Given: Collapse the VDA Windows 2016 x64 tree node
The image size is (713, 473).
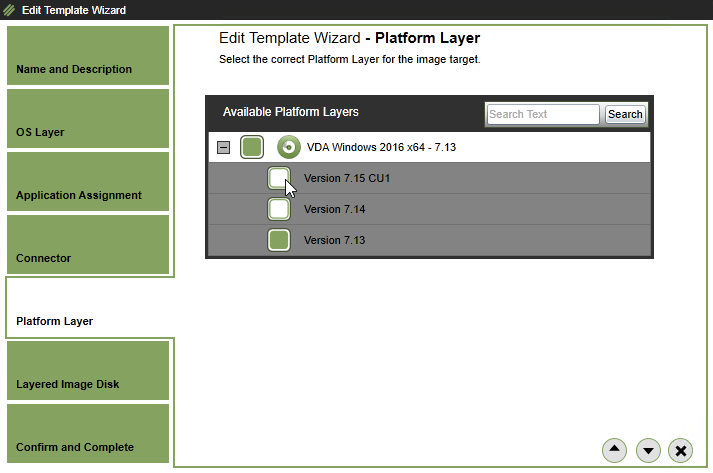Looking at the screenshot, I should [x=223, y=147].
